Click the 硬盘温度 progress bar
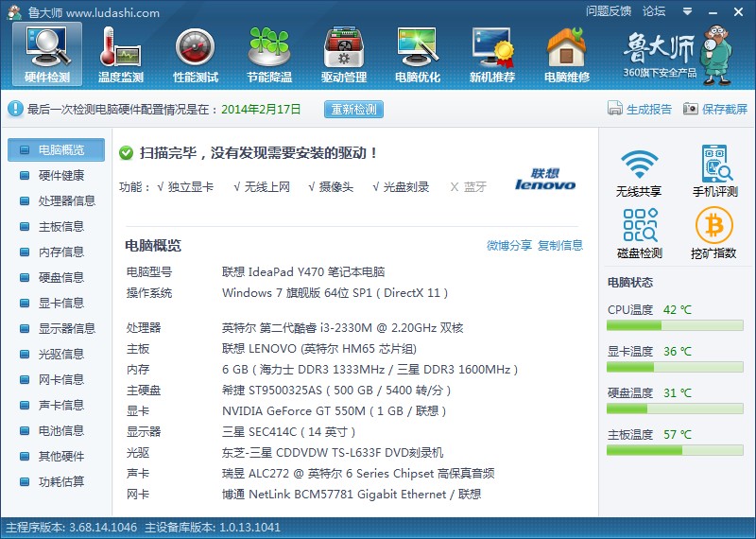This screenshot has height=539, width=756. click(x=675, y=409)
